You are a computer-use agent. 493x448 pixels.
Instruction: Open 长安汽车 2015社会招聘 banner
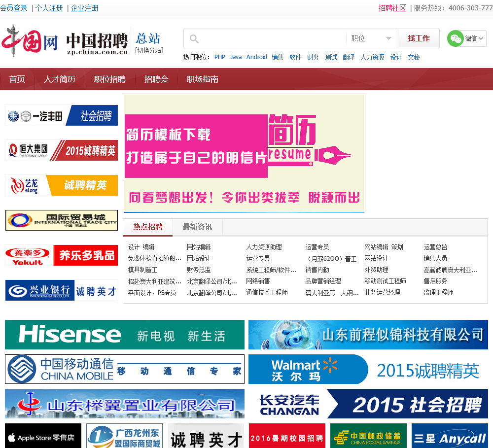coord(368,404)
